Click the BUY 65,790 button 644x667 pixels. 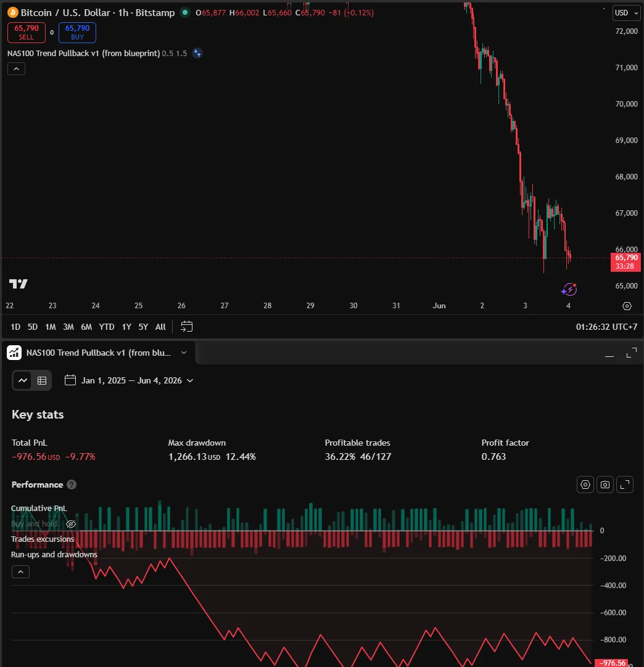pos(77,32)
